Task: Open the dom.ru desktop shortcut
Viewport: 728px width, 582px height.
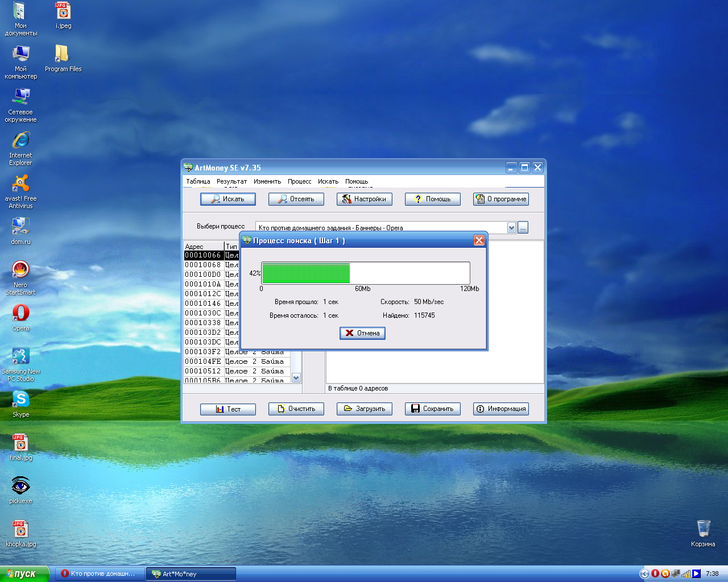Action: click(20, 232)
